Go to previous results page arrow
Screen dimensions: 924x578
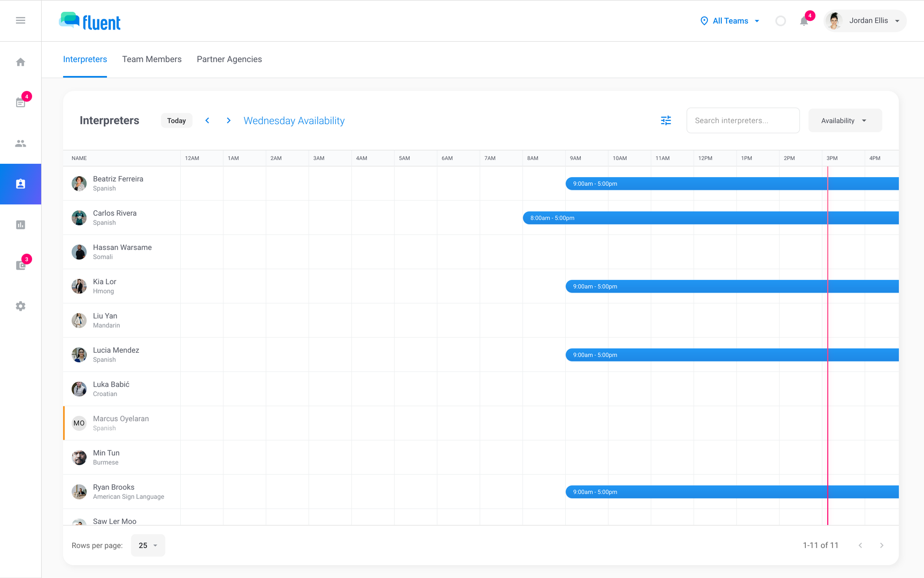tap(860, 545)
